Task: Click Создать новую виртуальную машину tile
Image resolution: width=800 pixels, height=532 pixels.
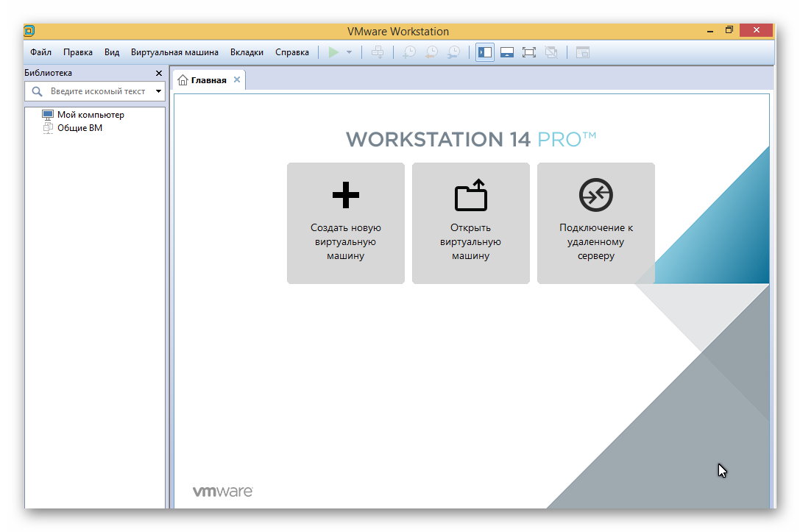Action: pos(346,223)
